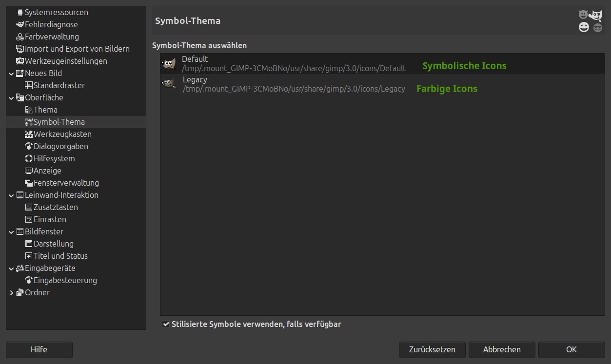Click the Anzeige monitor icon
The image size is (611, 364).
point(29,171)
